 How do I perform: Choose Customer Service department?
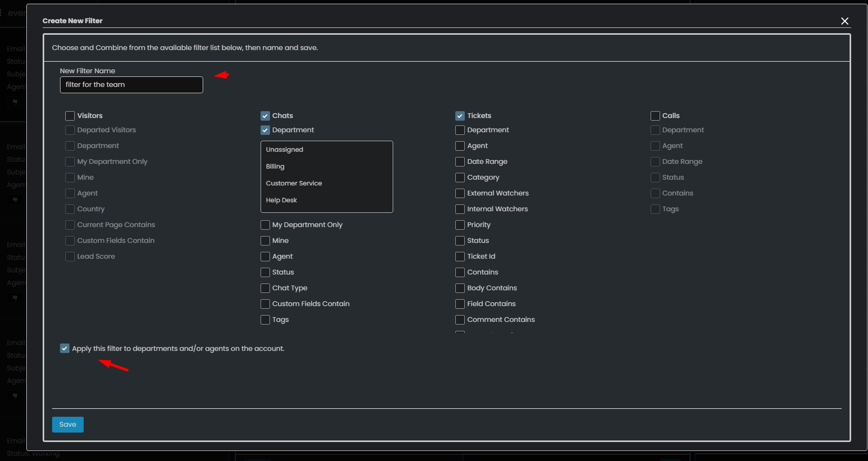coord(294,183)
